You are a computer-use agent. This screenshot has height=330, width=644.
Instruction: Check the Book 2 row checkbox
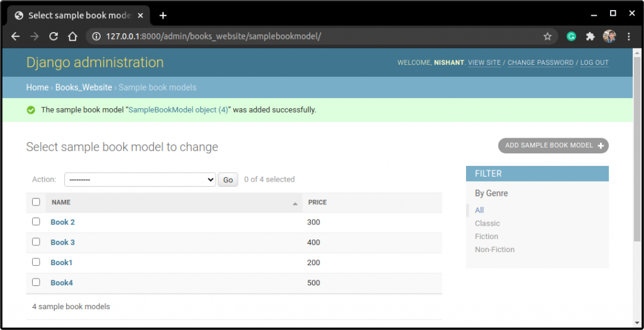coord(36,222)
